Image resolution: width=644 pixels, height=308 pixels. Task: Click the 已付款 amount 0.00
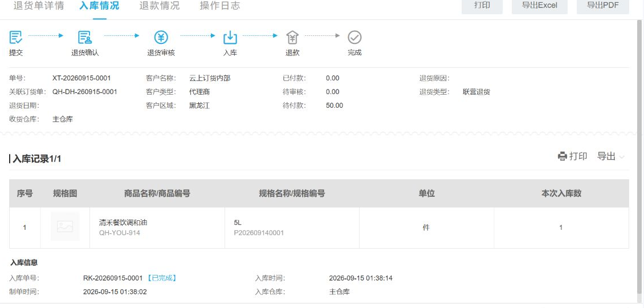pos(333,78)
